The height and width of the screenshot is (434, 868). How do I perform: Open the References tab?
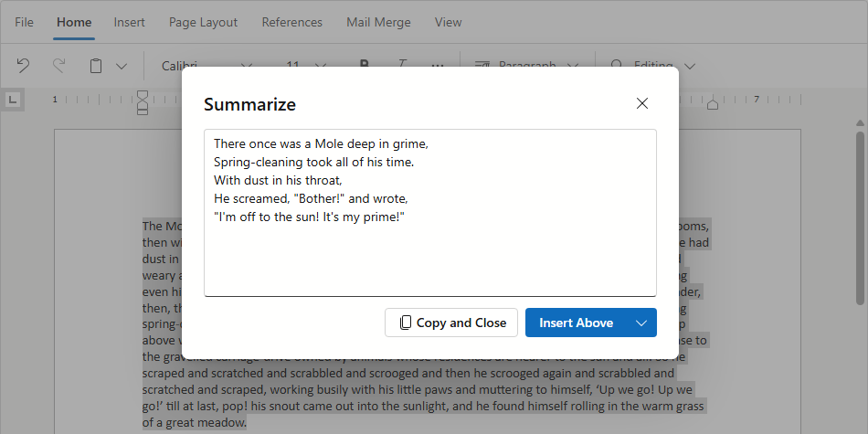tap(291, 22)
